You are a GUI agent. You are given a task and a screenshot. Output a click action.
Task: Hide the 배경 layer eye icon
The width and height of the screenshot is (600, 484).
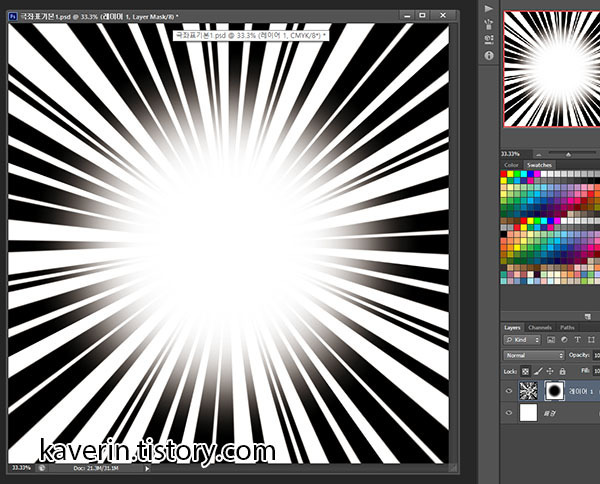(x=509, y=413)
